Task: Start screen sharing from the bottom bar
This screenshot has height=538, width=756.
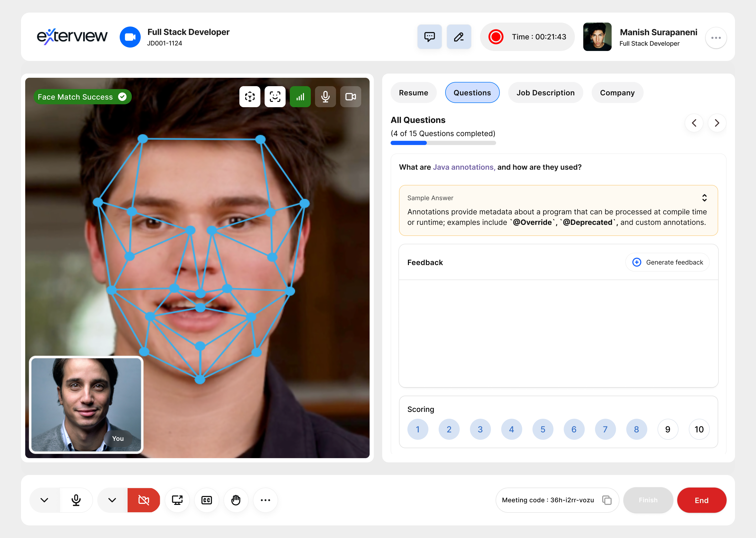Action: point(177,500)
